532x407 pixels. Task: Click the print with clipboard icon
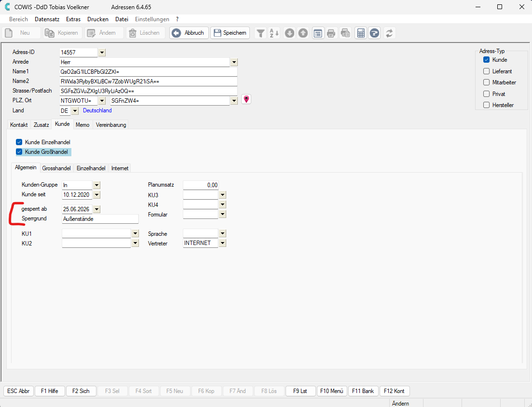[345, 33]
